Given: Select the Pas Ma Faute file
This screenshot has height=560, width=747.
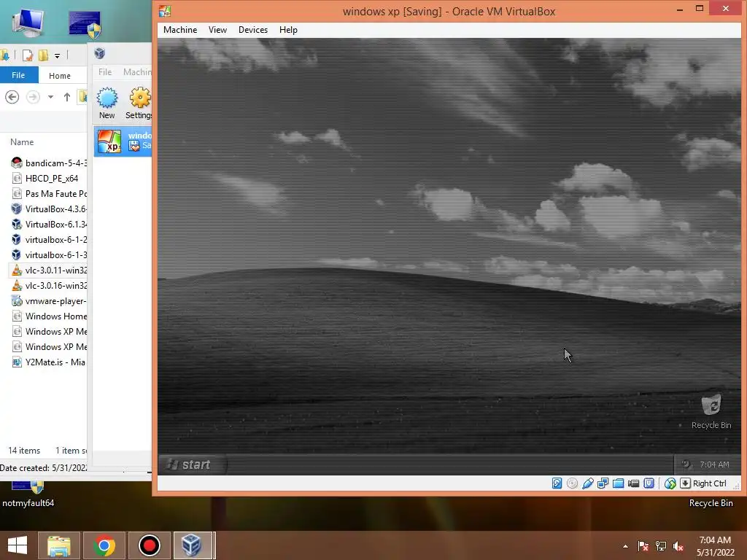Looking at the screenshot, I should [49, 193].
